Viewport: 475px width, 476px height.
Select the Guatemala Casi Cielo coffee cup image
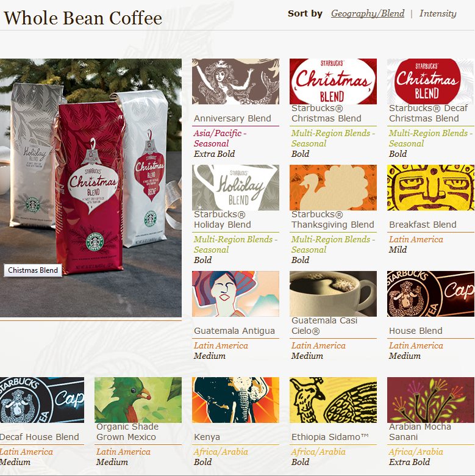(x=333, y=294)
